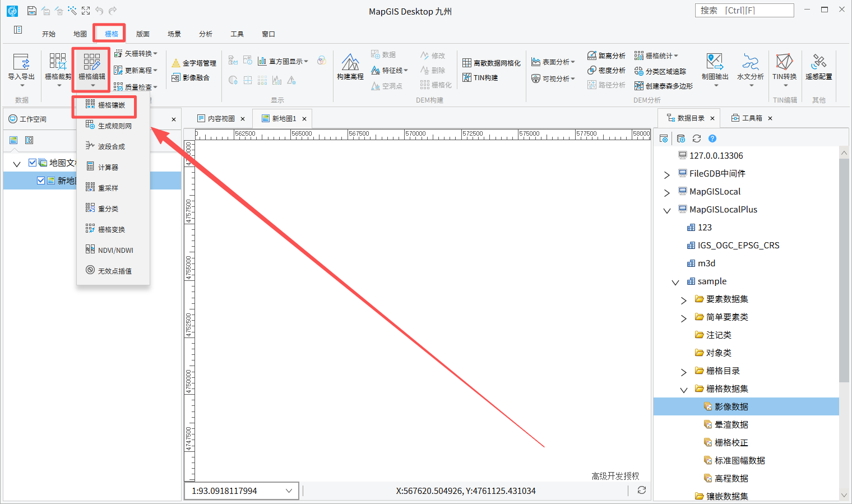Screen dimensions: 852x504
Task: Click the save icon in title bar
Action: coord(32,11)
